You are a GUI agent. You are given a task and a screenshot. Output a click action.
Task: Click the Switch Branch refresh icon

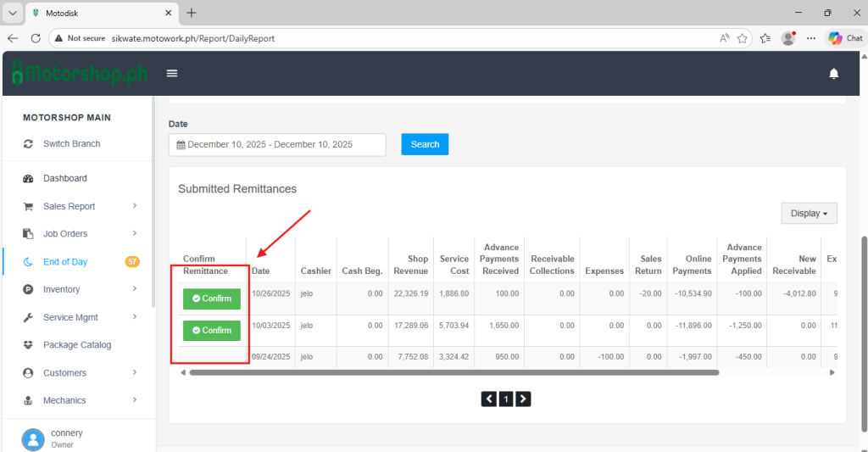28,144
